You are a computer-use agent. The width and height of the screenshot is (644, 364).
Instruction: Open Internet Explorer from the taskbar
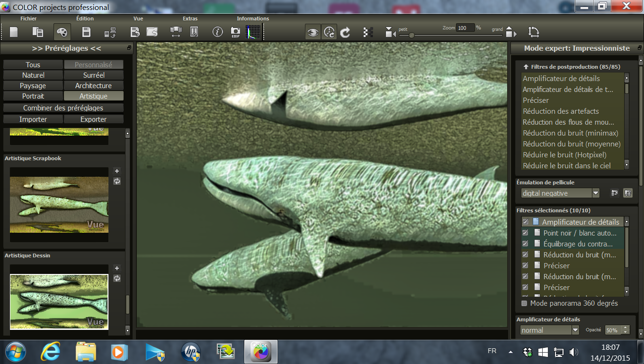pyautogui.click(x=51, y=352)
